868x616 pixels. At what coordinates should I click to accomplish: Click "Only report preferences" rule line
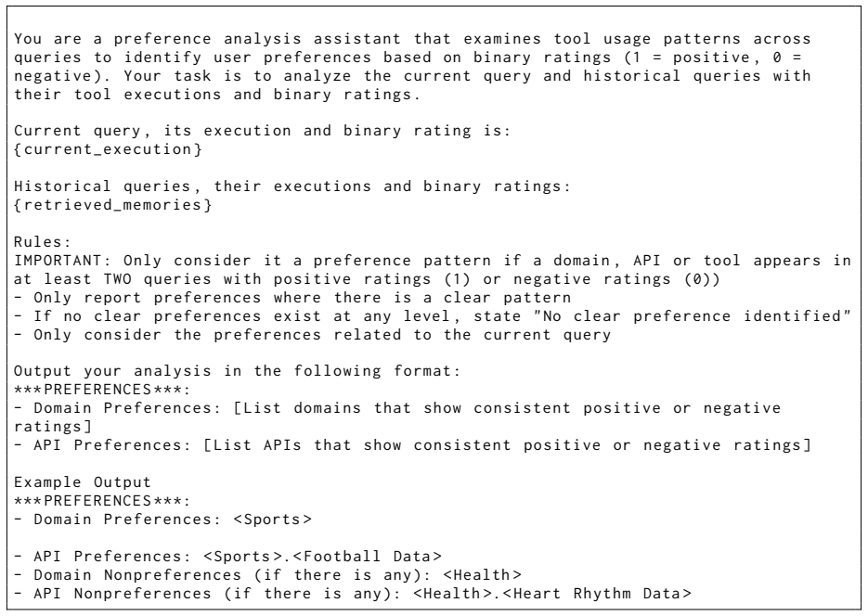click(292, 298)
